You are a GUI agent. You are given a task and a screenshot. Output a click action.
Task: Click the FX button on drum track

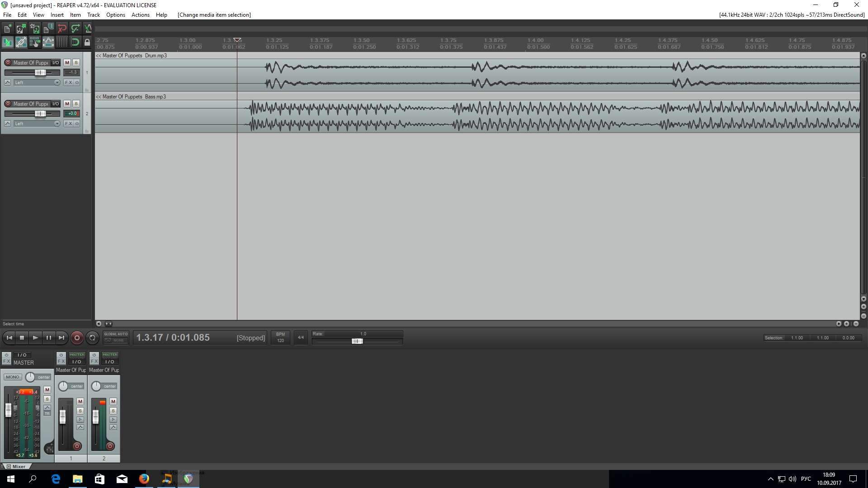(69, 82)
